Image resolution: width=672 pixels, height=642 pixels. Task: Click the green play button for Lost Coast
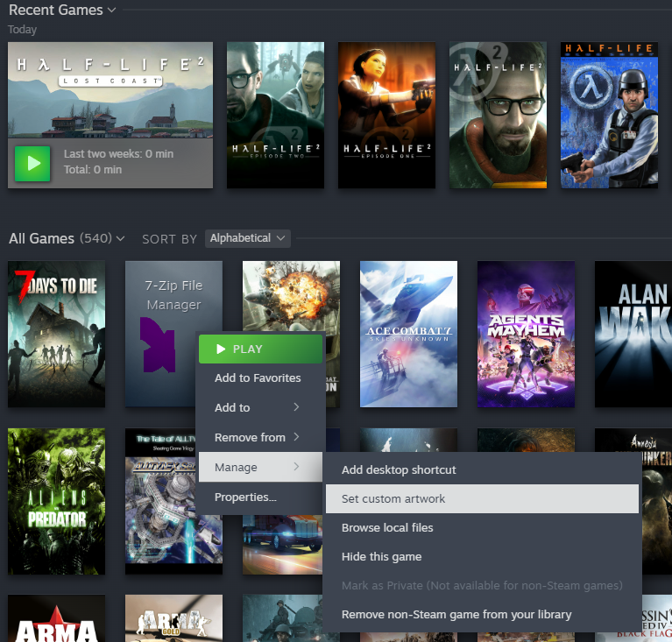click(x=32, y=163)
